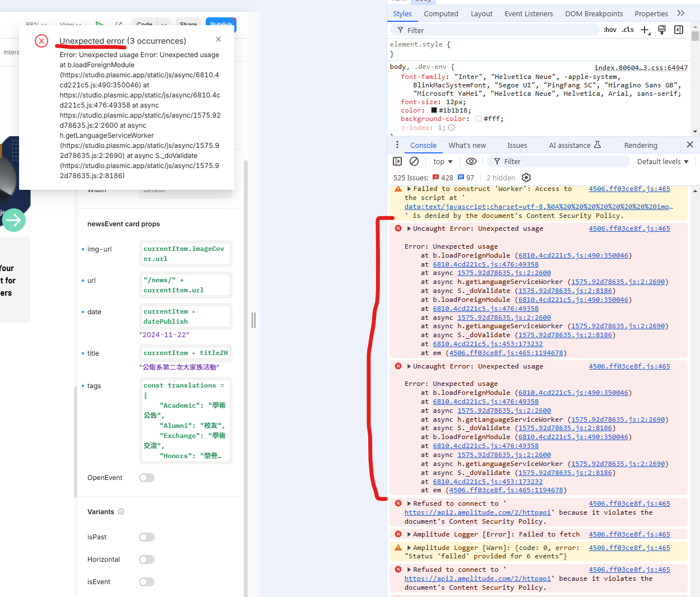The image size is (700, 597).
Task: Click the live expression eye icon
Action: (x=471, y=161)
